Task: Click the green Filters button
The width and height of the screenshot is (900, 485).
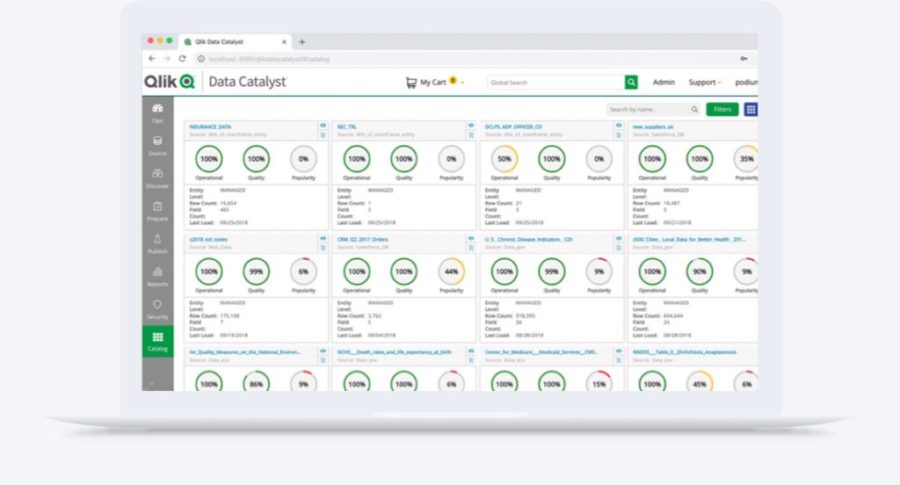Action: click(722, 109)
